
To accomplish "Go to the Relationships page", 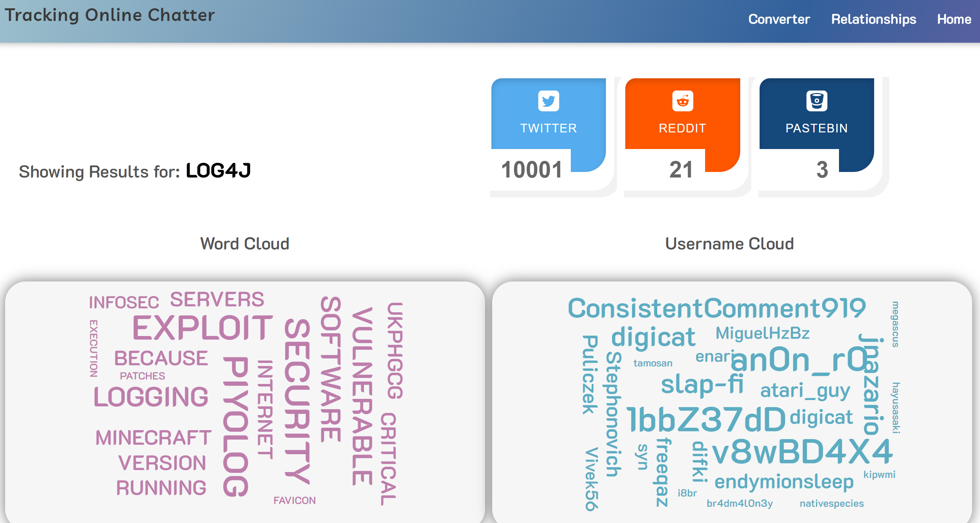I will point(873,19).
